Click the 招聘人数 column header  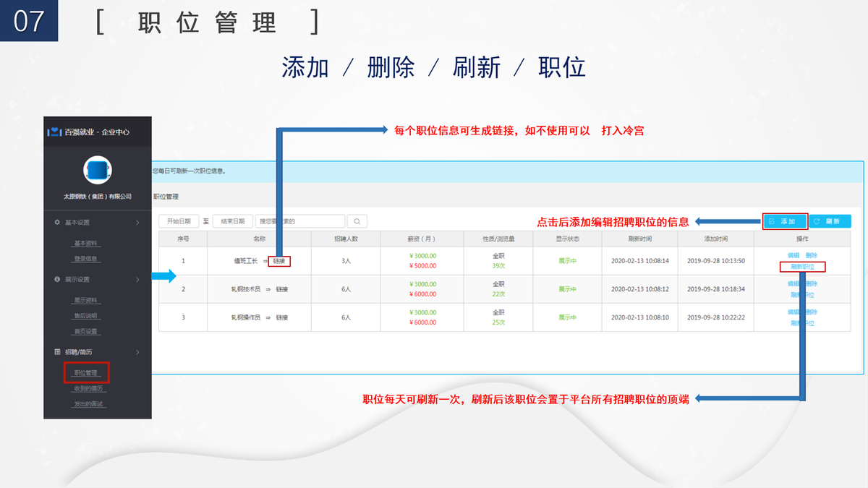tap(346, 239)
